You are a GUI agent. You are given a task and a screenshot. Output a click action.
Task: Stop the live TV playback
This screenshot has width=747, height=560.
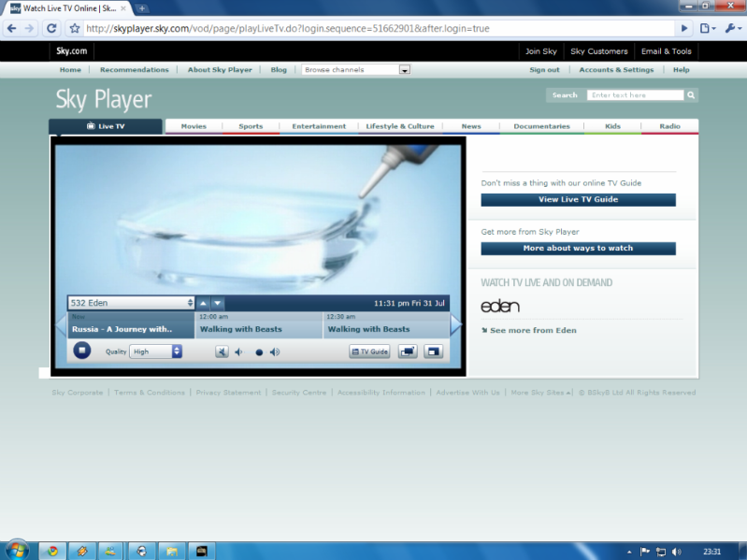[82, 351]
